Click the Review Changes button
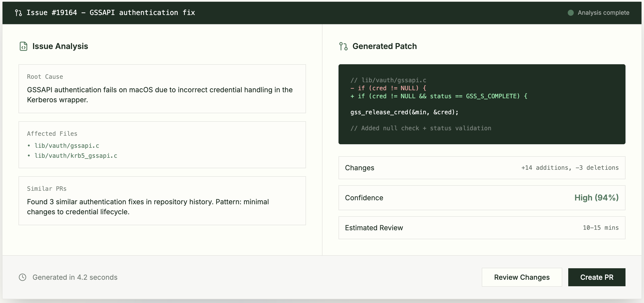This screenshot has width=644, height=303. pos(521,277)
